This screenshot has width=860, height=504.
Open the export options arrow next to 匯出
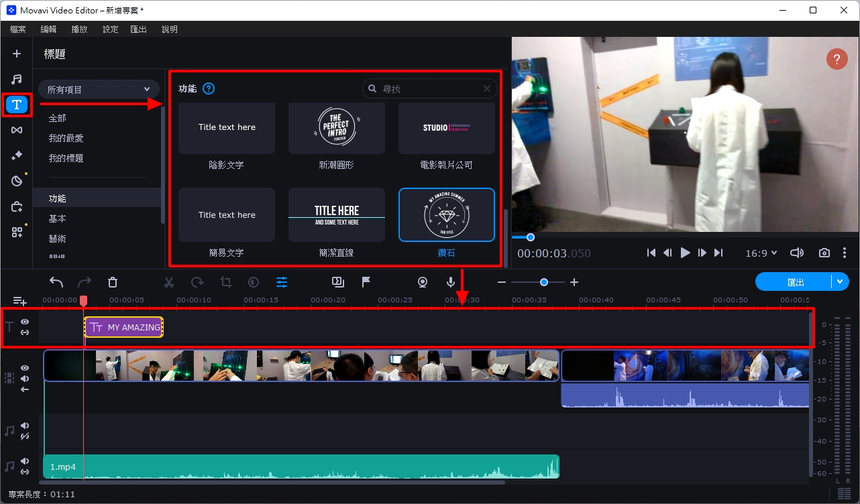840,282
